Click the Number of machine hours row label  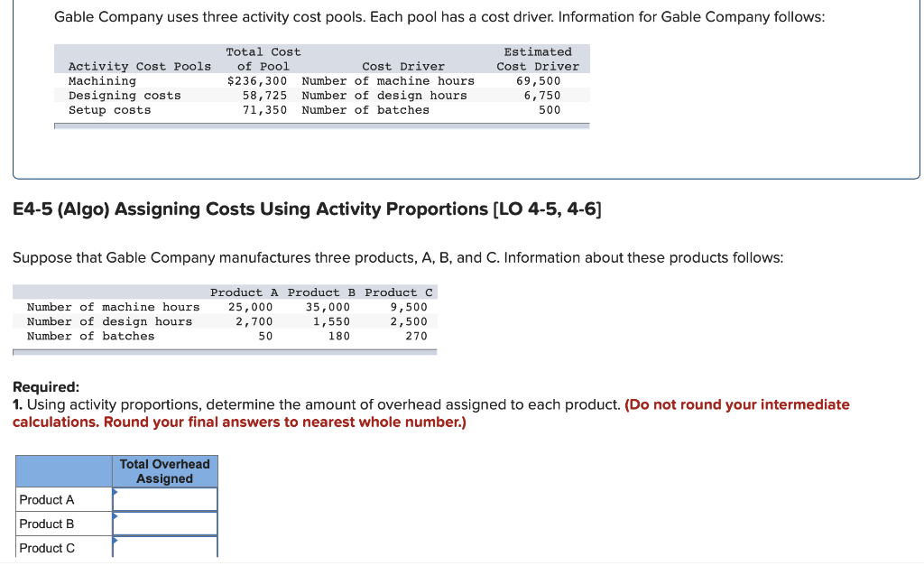click(x=113, y=307)
